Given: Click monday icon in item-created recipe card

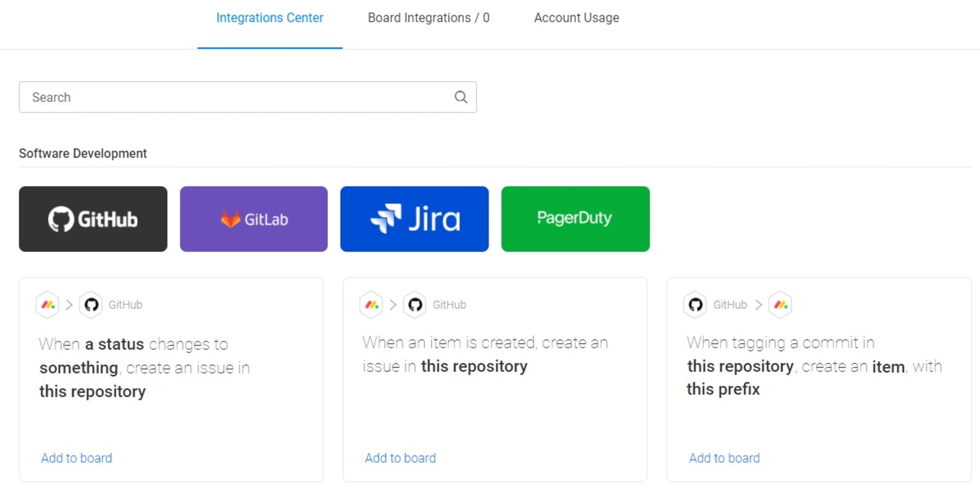Looking at the screenshot, I should [x=372, y=305].
